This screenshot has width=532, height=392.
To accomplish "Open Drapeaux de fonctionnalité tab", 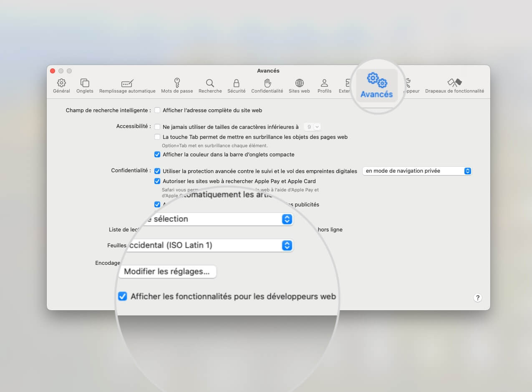I will pyautogui.click(x=454, y=86).
